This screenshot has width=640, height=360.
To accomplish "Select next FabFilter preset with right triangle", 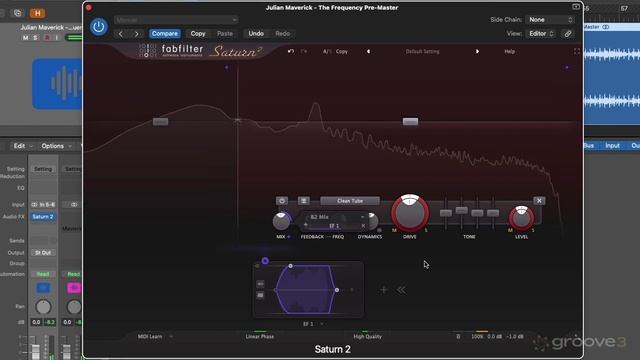I will point(477,51).
